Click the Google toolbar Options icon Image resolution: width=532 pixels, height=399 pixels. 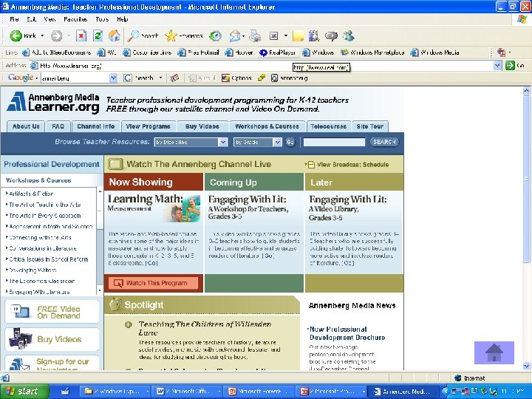click(225, 78)
